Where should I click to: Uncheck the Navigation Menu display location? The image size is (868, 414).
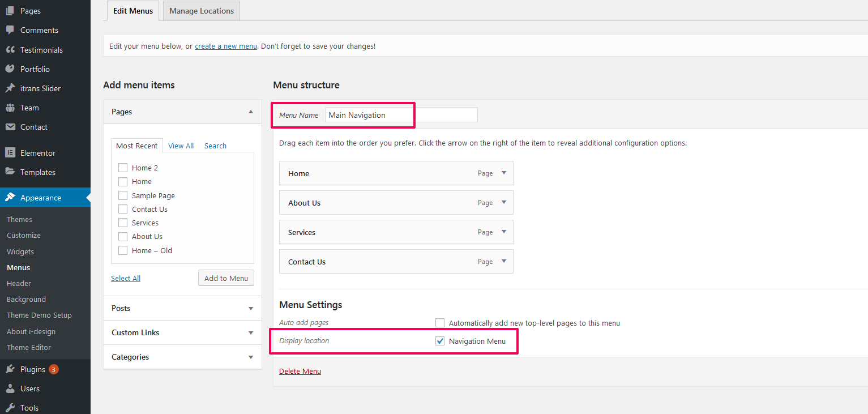coord(440,341)
